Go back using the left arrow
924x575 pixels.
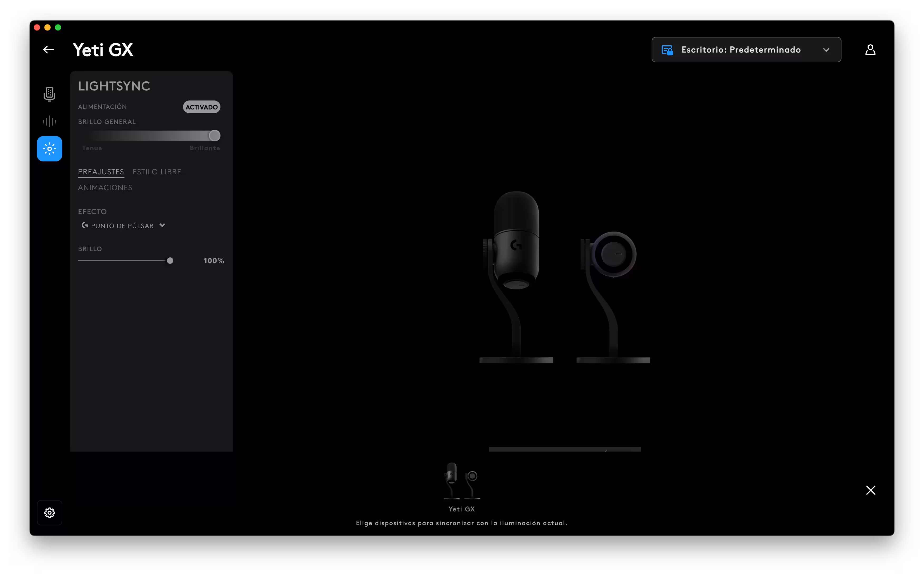(x=49, y=50)
